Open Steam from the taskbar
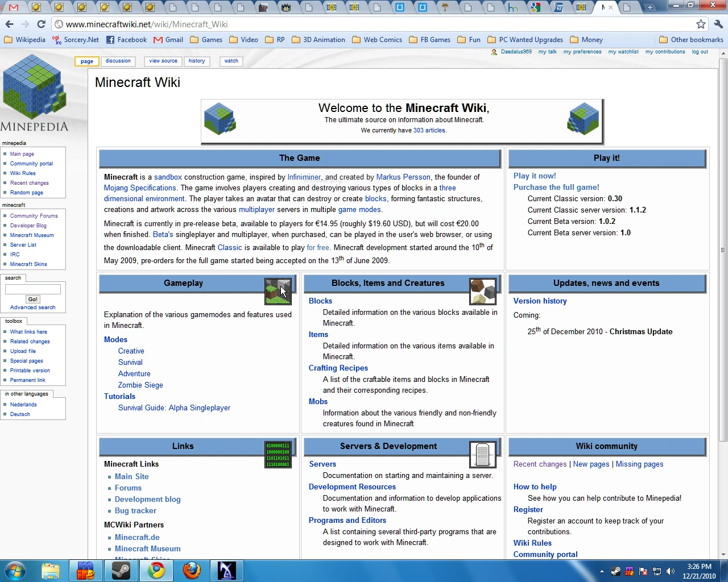Screen dimensions: 728x582 121,570
